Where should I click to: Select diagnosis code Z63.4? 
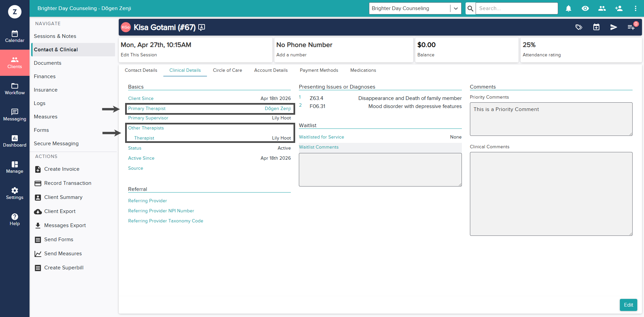316,98
